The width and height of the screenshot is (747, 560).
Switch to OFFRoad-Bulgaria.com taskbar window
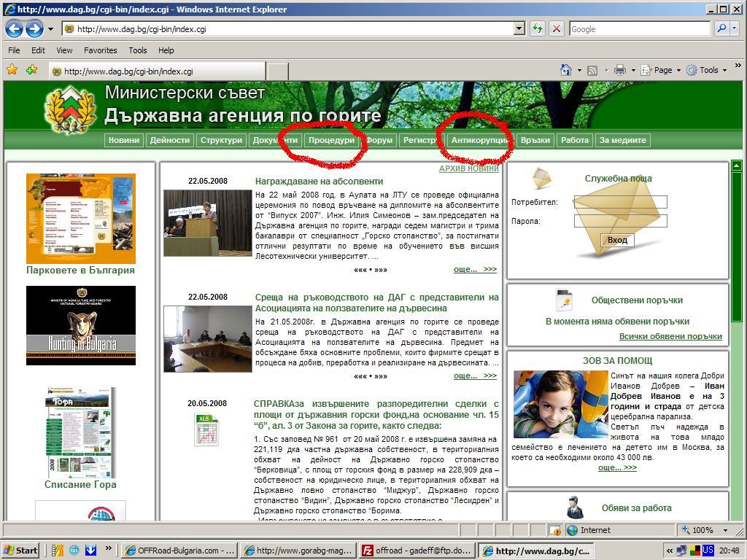click(179, 551)
